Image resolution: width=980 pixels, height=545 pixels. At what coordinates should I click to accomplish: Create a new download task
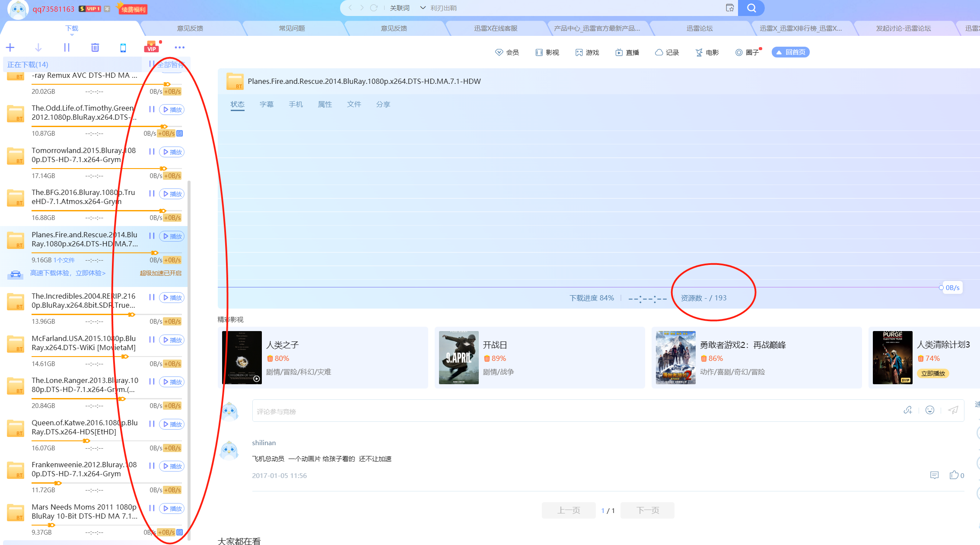coord(10,47)
